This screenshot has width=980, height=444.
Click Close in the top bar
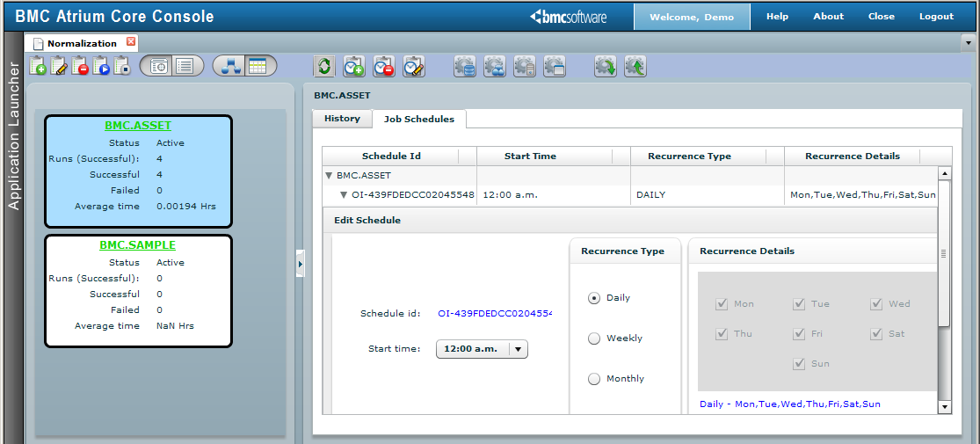[882, 17]
